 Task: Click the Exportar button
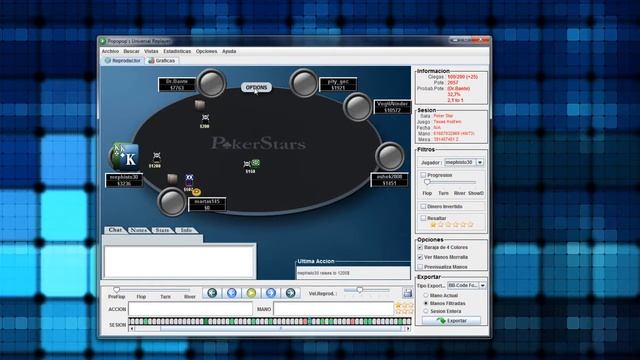coord(451,321)
